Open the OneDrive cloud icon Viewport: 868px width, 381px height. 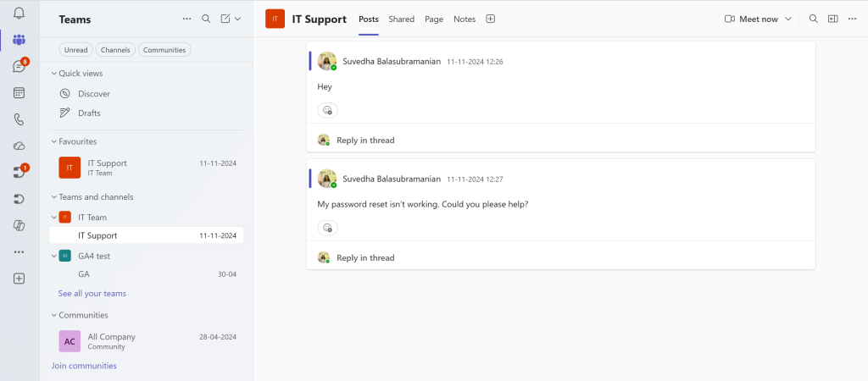pos(19,146)
